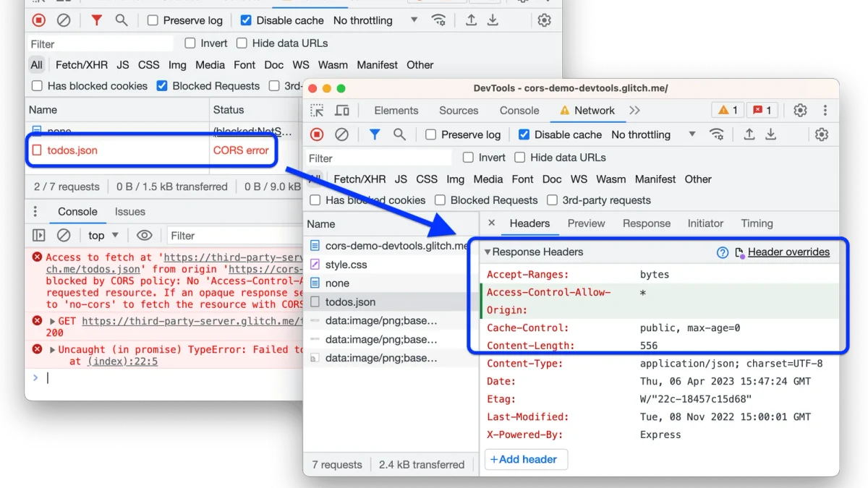868x488 pixels.
Task: Open the Initiator tab
Action: (x=705, y=223)
